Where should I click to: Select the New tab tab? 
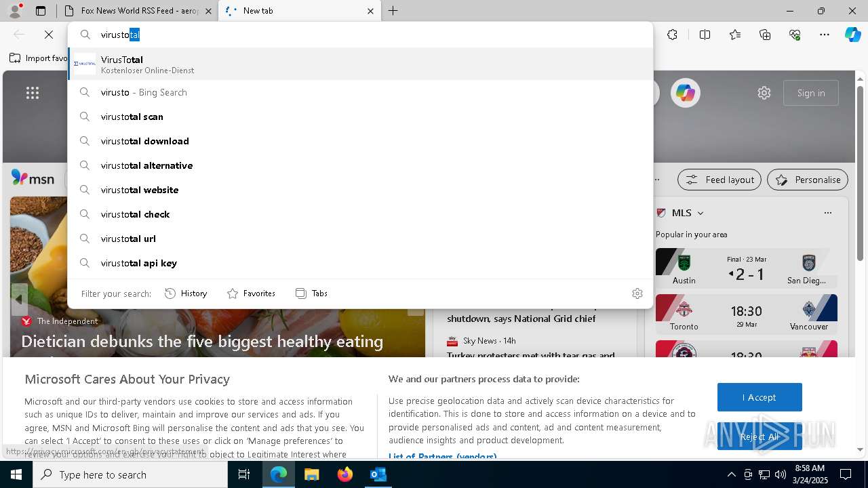point(298,11)
